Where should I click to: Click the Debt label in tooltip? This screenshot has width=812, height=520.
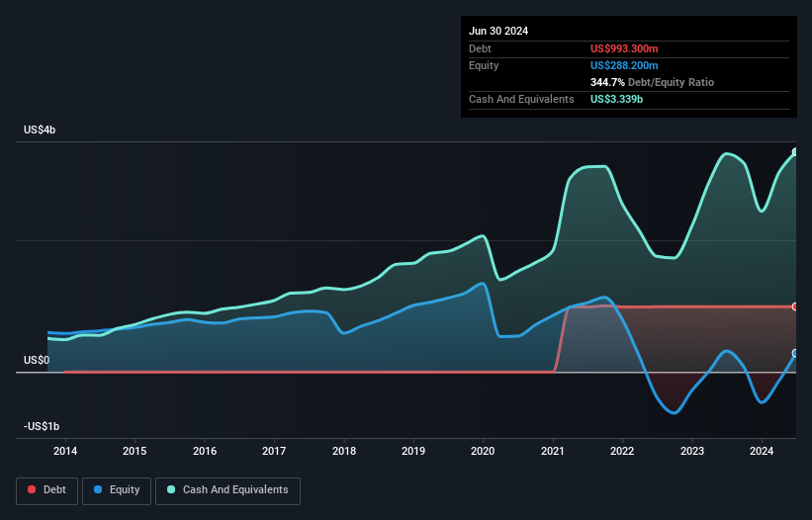480,48
